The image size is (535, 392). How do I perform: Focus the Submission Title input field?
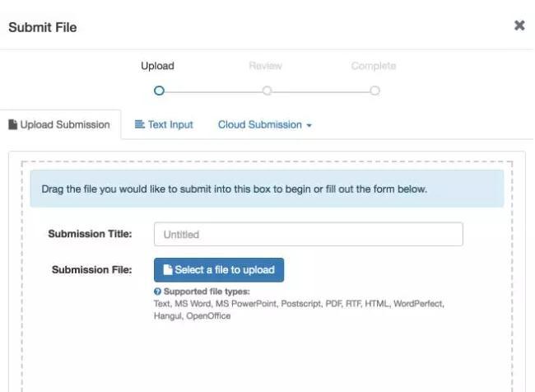(309, 234)
